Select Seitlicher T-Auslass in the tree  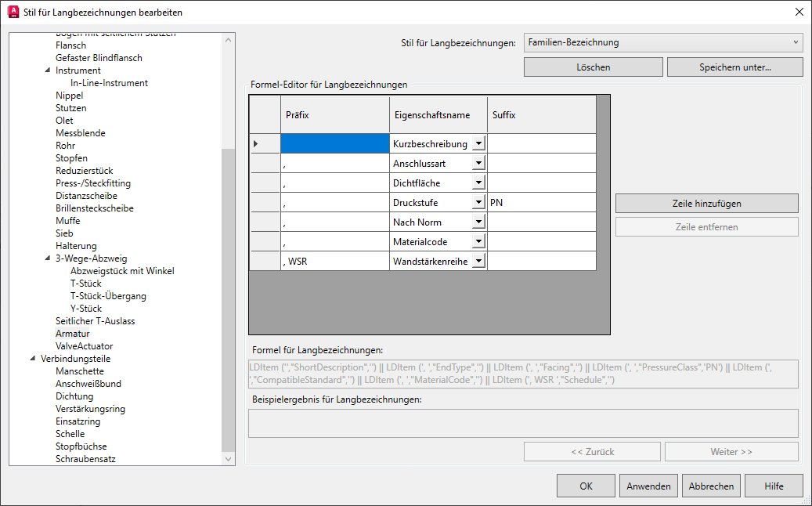point(96,321)
